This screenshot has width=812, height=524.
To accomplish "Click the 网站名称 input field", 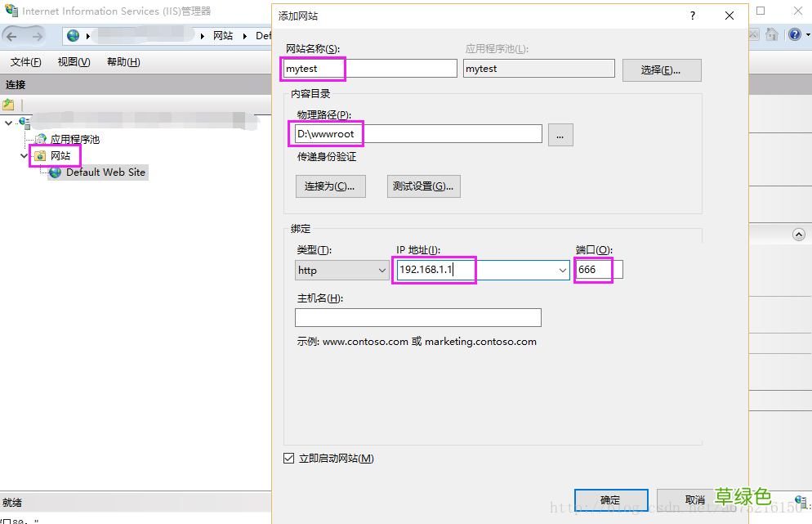I will coord(370,69).
